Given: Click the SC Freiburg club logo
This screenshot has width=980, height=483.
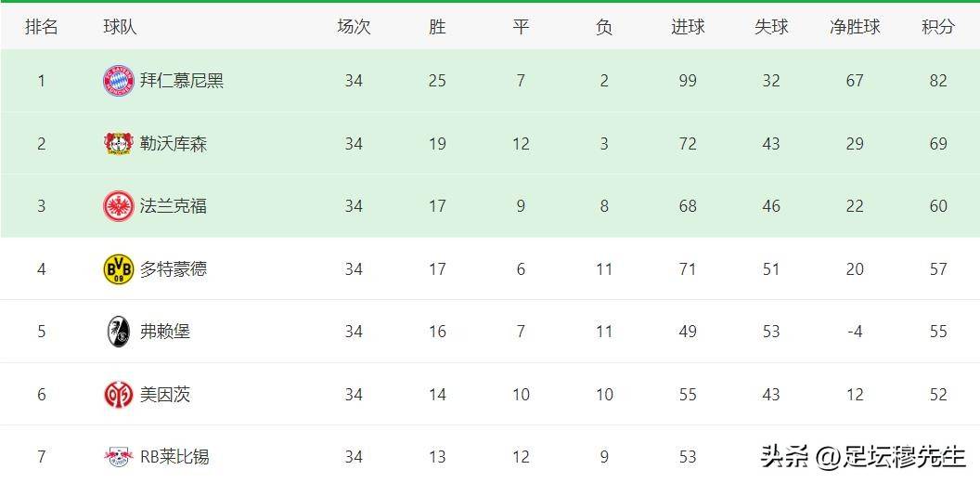Looking at the screenshot, I should pos(119,332).
